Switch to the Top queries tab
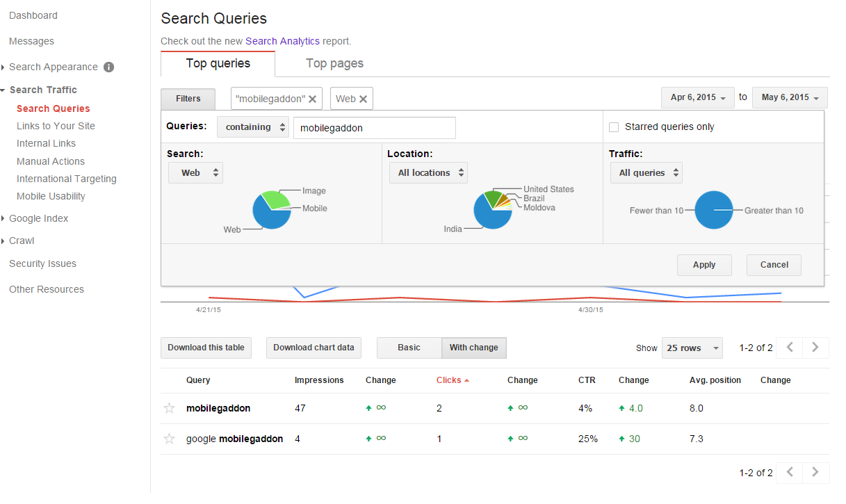Viewport: 846px width, 504px height. click(x=218, y=63)
